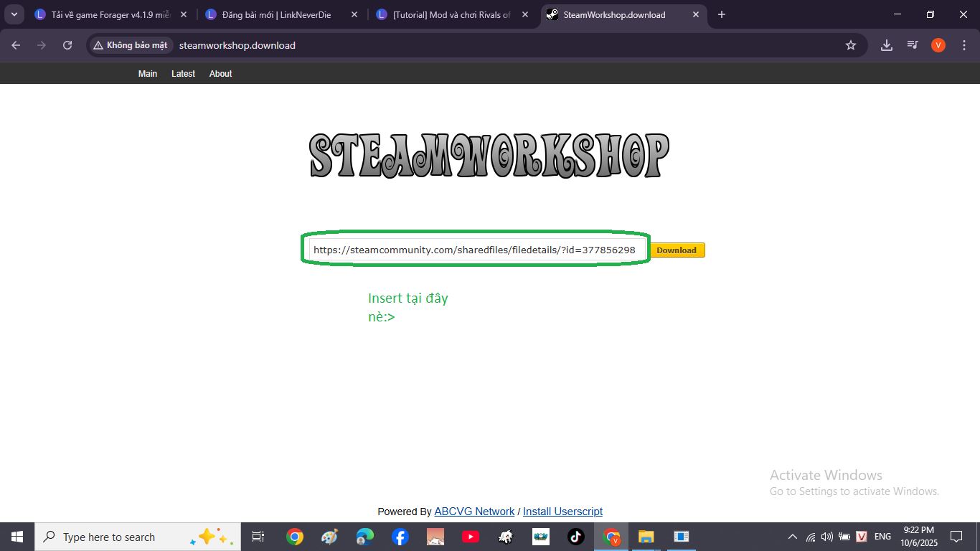Launch YouTube from the taskbar
Viewport: 980px width, 551px height.
pyautogui.click(x=471, y=537)
